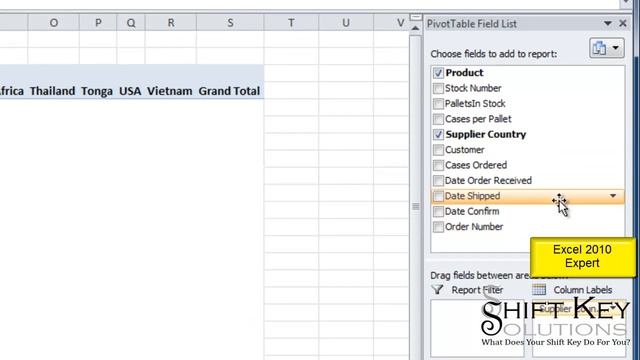Tick the Date Shipped checkbox

click(438, 196)
